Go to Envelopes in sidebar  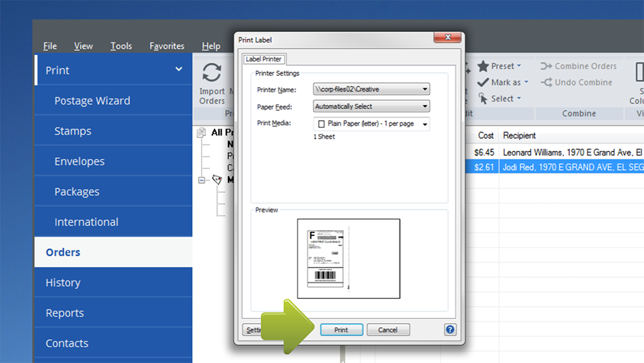point(113,161)
